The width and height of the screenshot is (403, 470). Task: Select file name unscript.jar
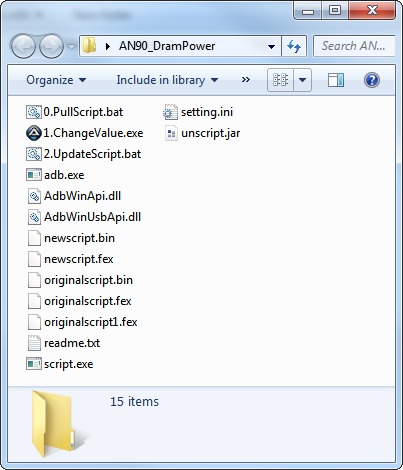[211, 133]
